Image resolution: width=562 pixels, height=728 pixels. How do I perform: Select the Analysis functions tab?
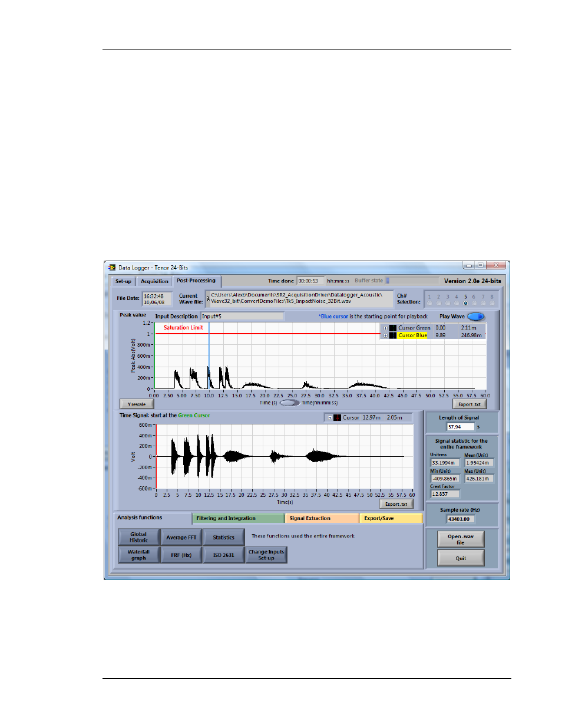click(x=152, y=518)
